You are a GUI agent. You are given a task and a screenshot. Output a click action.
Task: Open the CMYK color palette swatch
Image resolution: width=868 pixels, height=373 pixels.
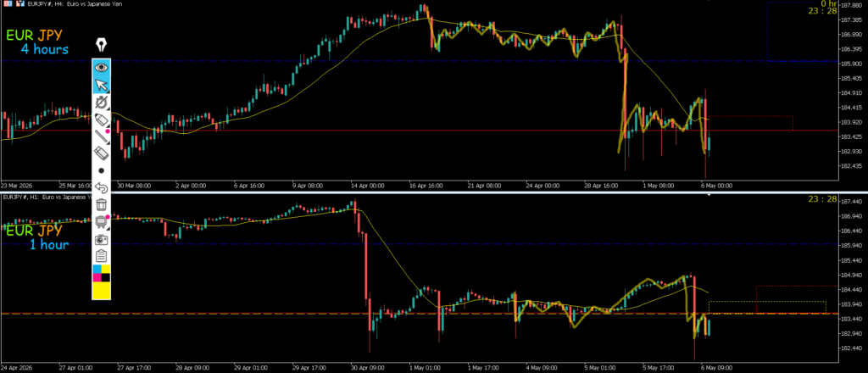[x=102, y=273]
